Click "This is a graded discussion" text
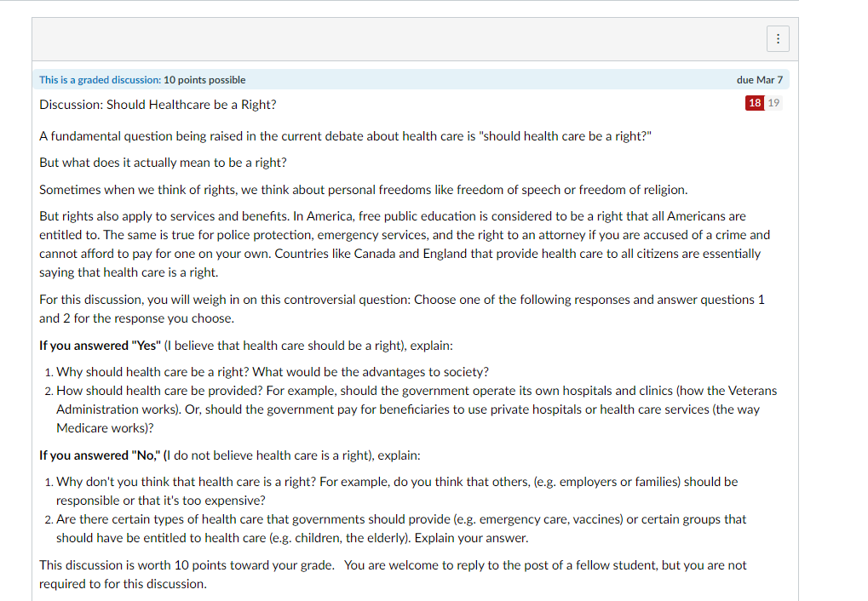Screen dimensions: 868x601 pyautogui.click(x=100, y=80)
